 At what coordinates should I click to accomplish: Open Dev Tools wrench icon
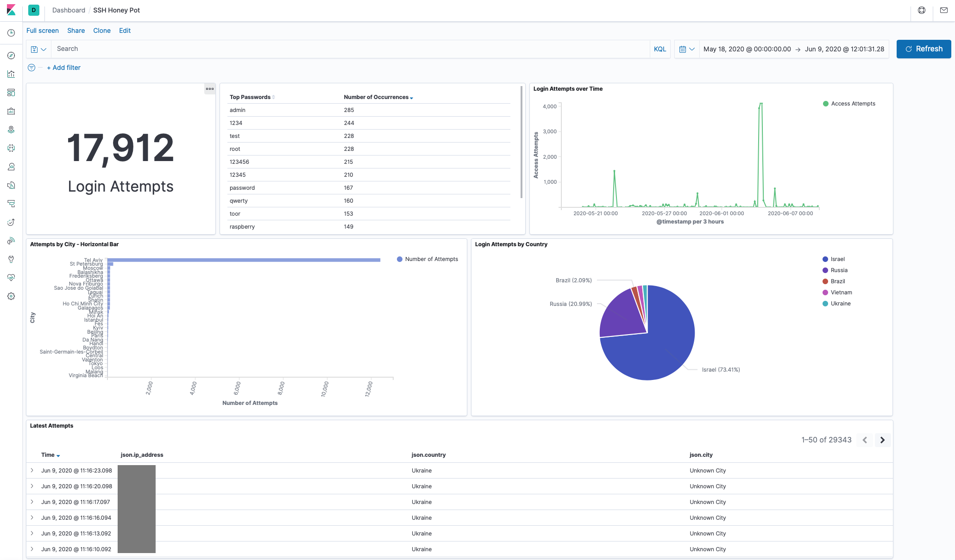pos(11,259)
